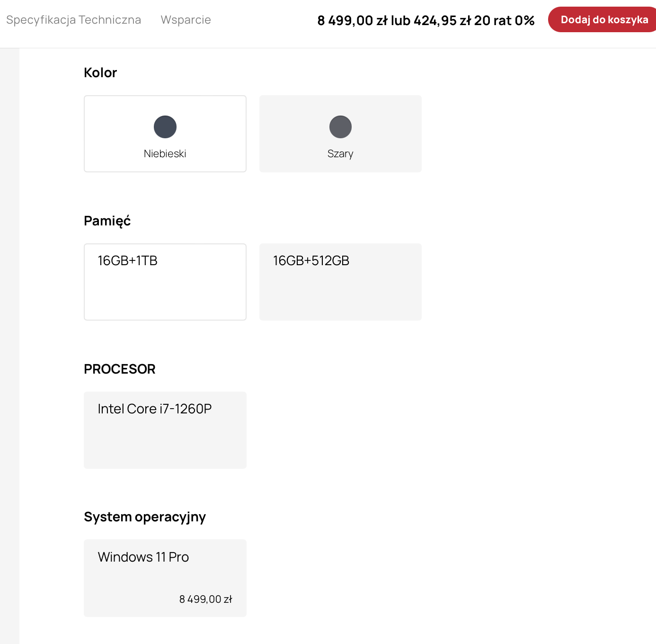The width and height of the screenshot is (656, 644).
Task: Click the Niebieski label text
Action: (x=165, y=153)
